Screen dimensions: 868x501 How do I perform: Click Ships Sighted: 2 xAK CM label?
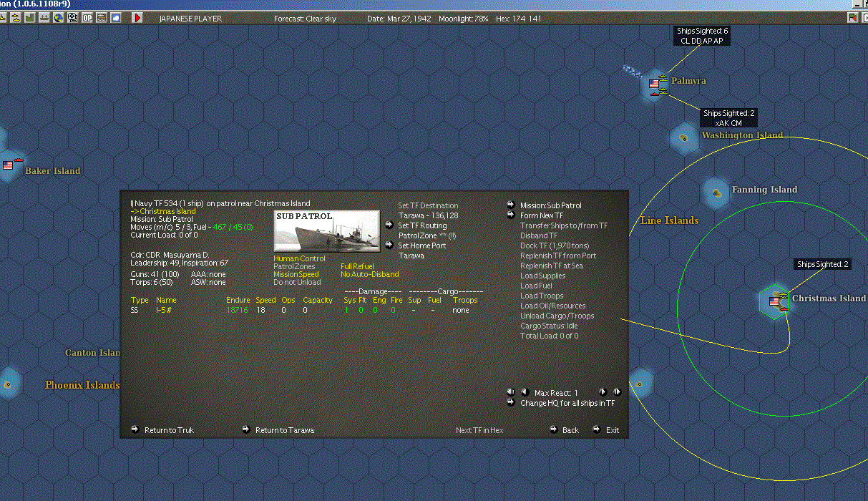pos(728,118)
